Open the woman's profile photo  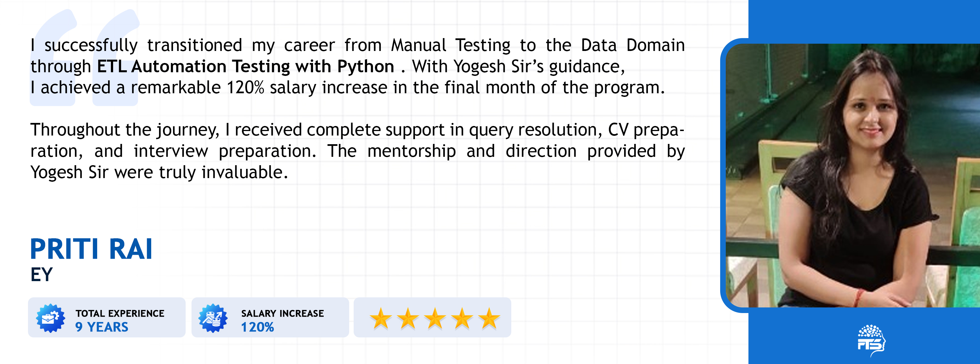[852, 175]
